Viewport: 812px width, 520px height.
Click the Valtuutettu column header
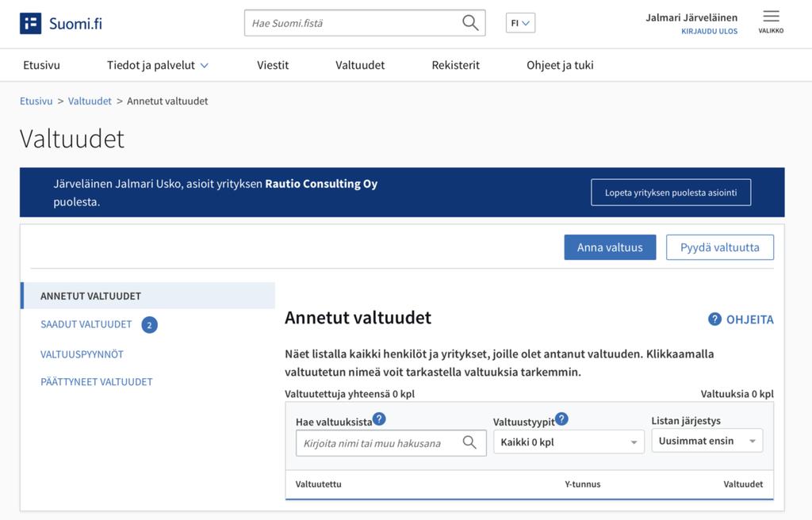point(319,484)
